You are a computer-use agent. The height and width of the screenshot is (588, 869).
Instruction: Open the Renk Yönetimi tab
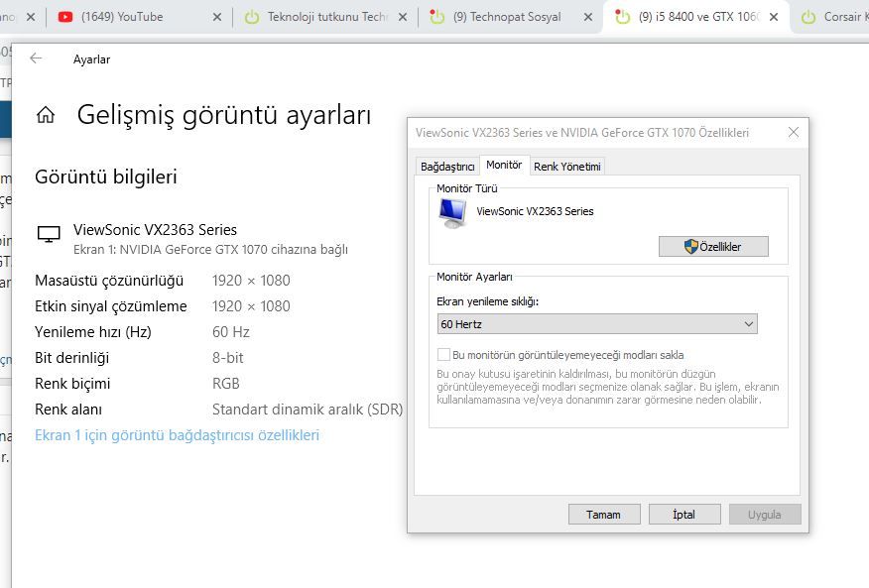tap(567, 167)
